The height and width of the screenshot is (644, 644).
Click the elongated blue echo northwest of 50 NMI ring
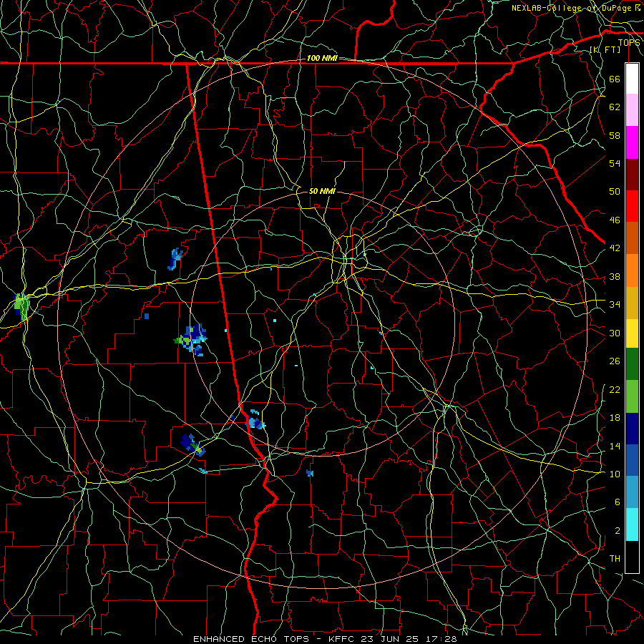(x=175, y=259)
